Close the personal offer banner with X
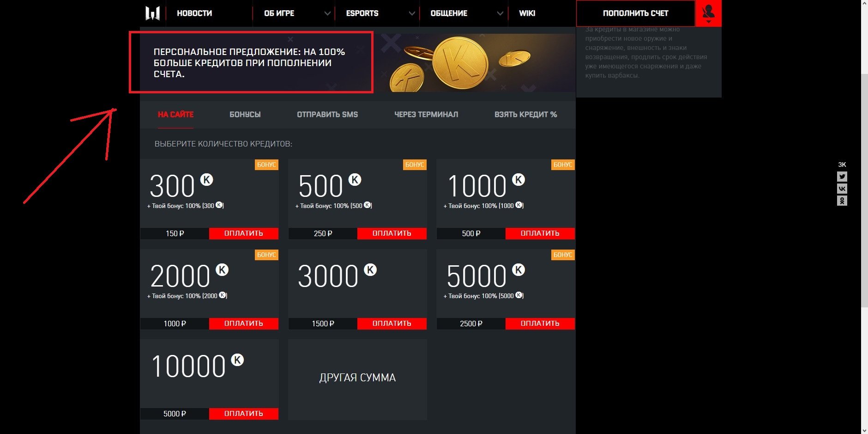Image resolution: width=868 pixels, height=434 pixels. (x=290, y=39)
